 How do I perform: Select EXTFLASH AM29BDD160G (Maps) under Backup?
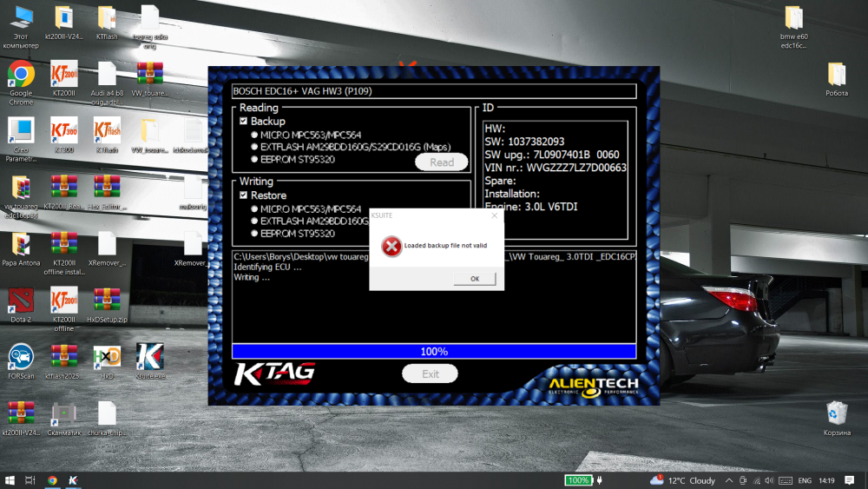(x=254, y=147)
